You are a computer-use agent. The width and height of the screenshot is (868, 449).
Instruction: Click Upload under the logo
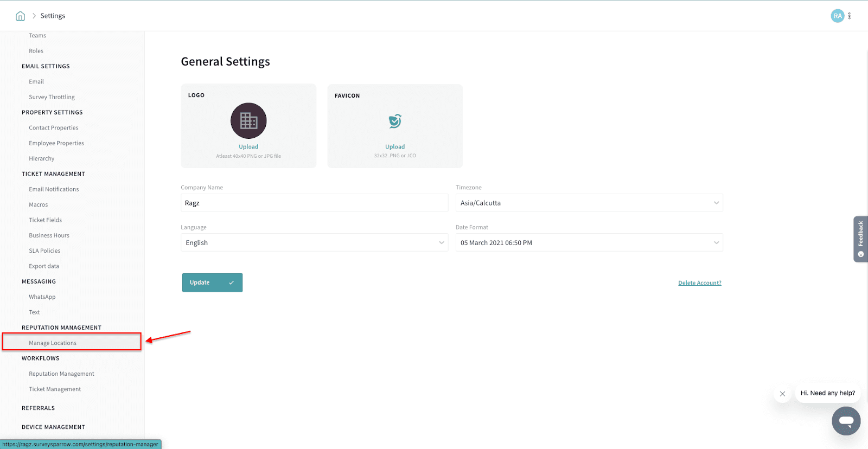(248, 147)
